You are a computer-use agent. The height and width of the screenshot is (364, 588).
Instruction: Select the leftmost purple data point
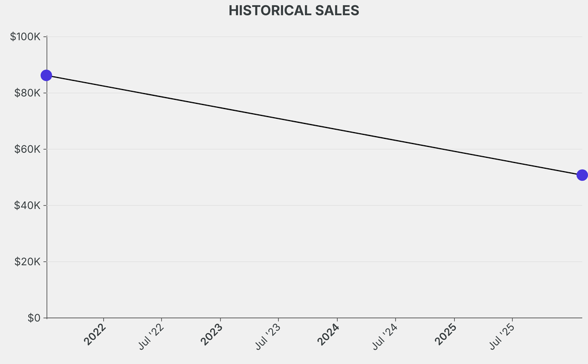pos(47,75)
